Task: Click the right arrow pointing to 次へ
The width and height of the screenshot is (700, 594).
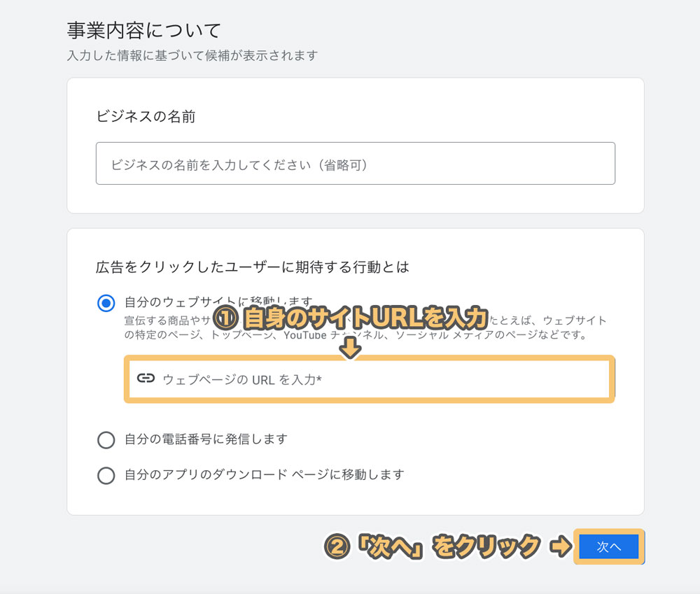Action: pyautogui.click(x=561, y=547)
